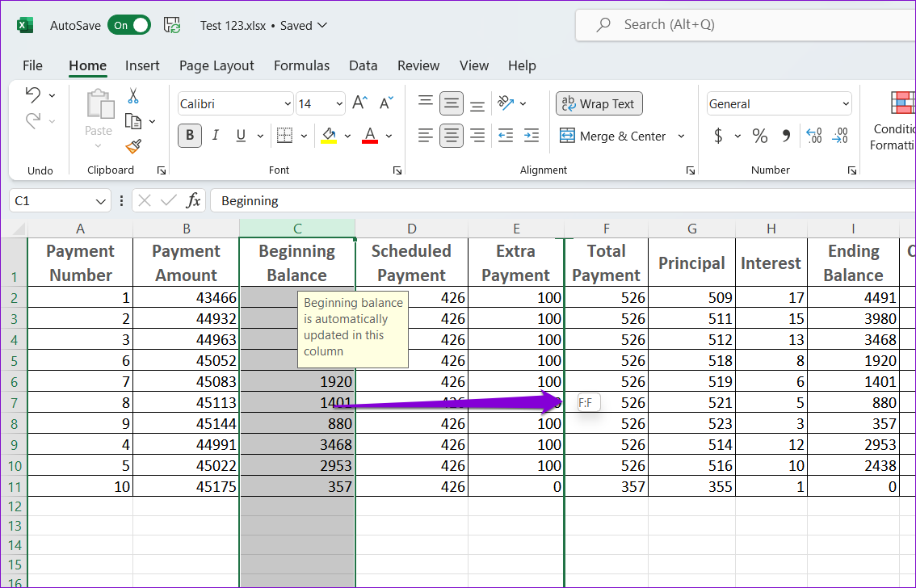Switch to the Page Layout tab

(x=216, y=65)
